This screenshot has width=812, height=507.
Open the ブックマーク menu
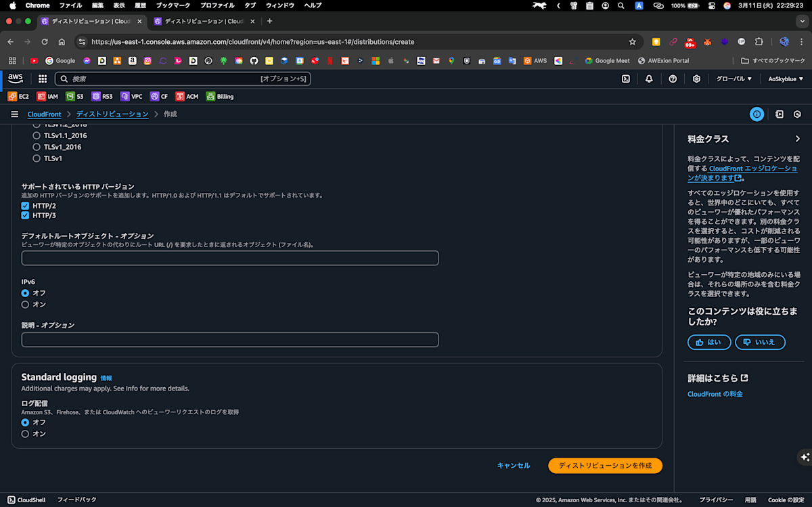click(x=173, y=5)
